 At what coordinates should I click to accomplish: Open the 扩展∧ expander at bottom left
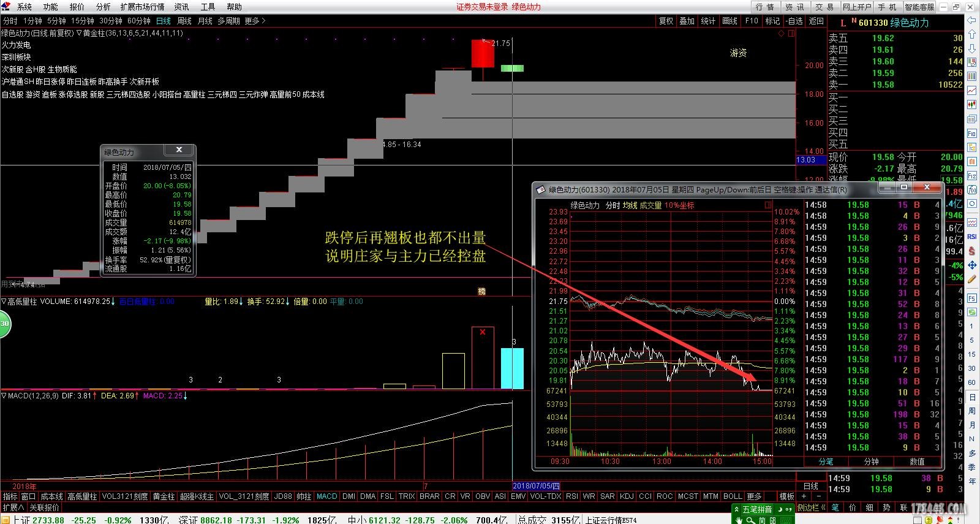13,507
